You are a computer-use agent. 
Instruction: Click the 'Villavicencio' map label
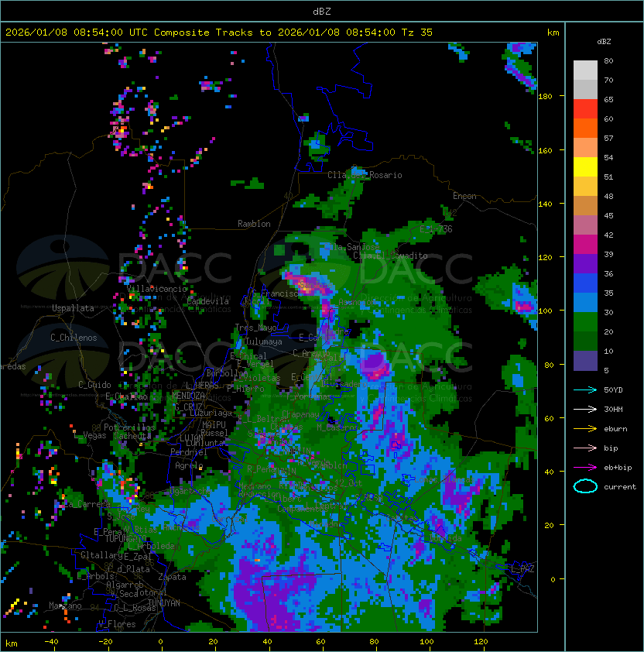coord(156,289)
